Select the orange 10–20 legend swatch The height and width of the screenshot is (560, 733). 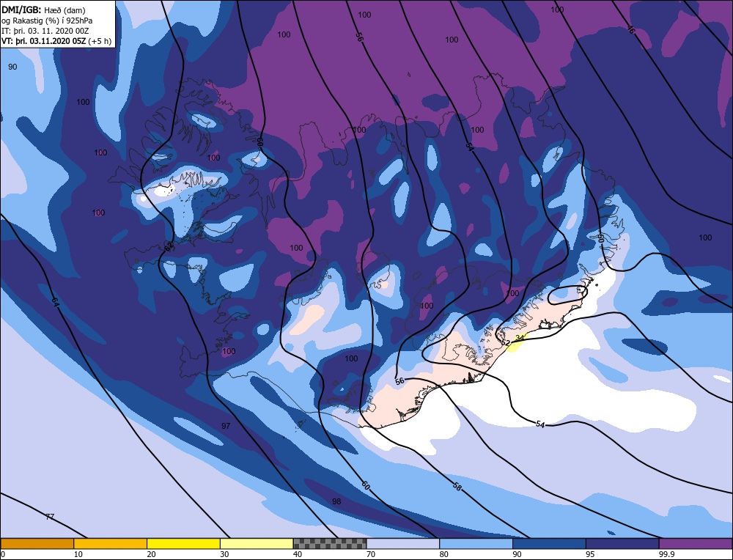coord(111,543)
